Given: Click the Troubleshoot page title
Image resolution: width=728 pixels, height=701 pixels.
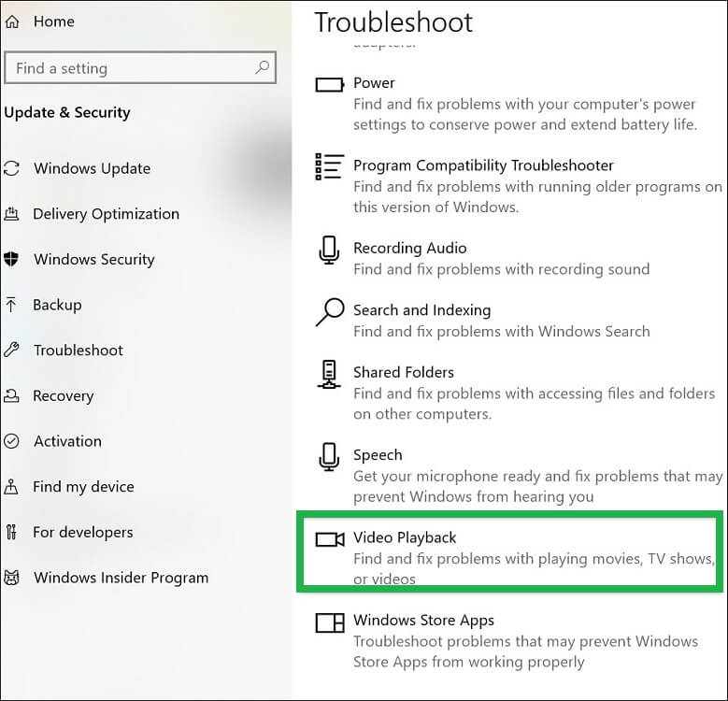Looking at the screenshot, I should (393, 22).
